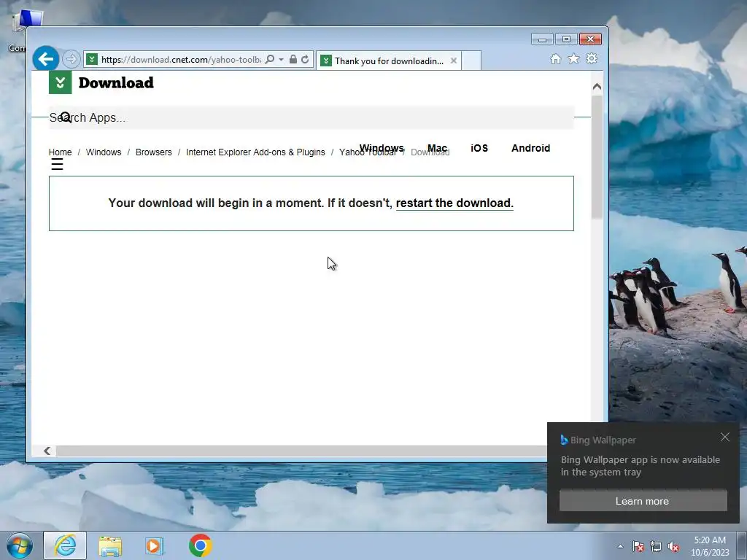Click the green CNET Download logo icon

click(61, 82)
